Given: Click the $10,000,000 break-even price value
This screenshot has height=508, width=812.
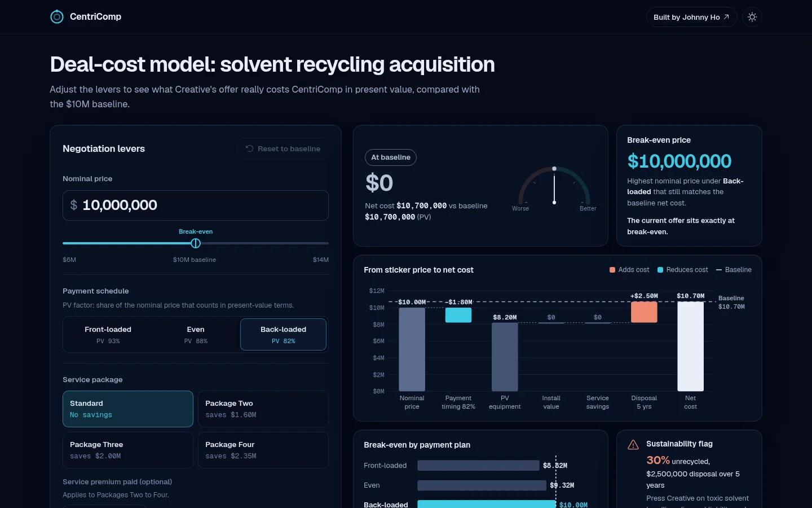Looking at the screenshot, I should point(679,161).
